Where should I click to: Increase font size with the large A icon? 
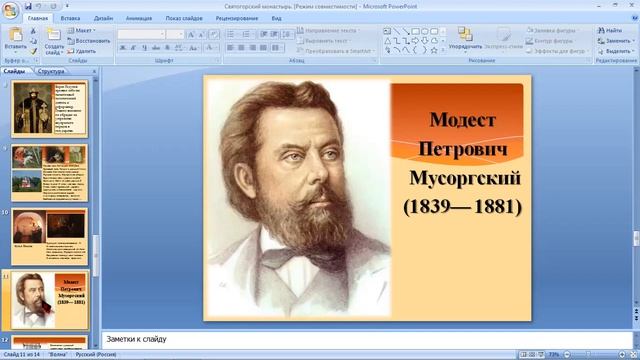point(191,35)
